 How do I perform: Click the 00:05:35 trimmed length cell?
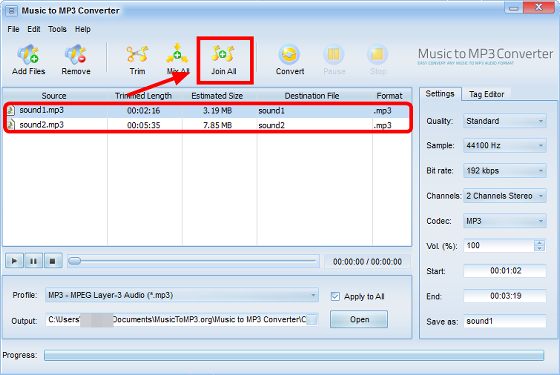point(144,125)
